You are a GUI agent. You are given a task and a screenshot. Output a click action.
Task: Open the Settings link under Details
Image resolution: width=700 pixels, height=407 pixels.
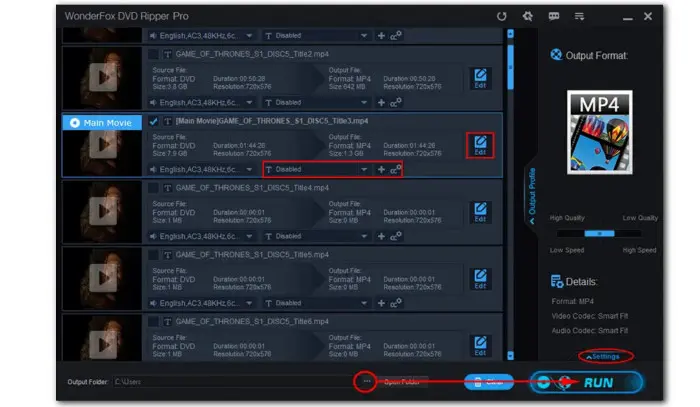(x=605, y=357)
